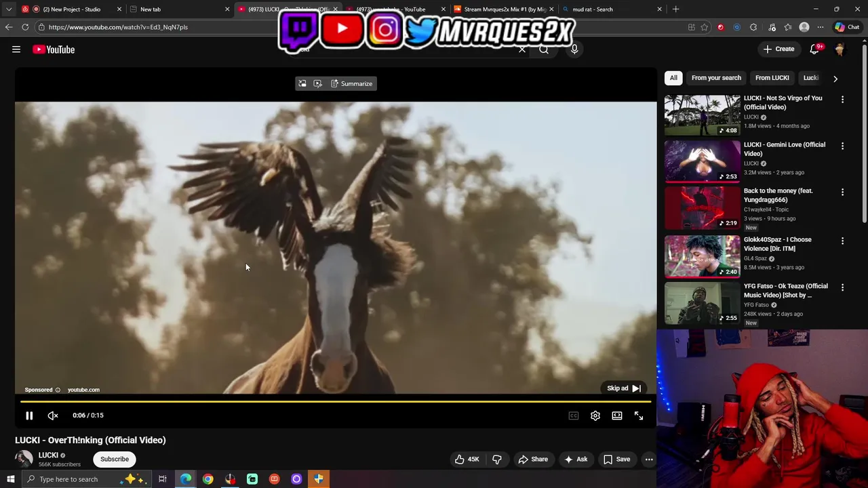Open the favorites list icon in toolbar

[787, 27]
